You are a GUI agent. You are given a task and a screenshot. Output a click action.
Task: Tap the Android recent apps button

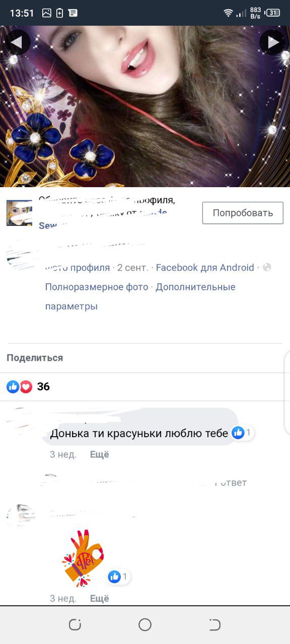[75, 625]
